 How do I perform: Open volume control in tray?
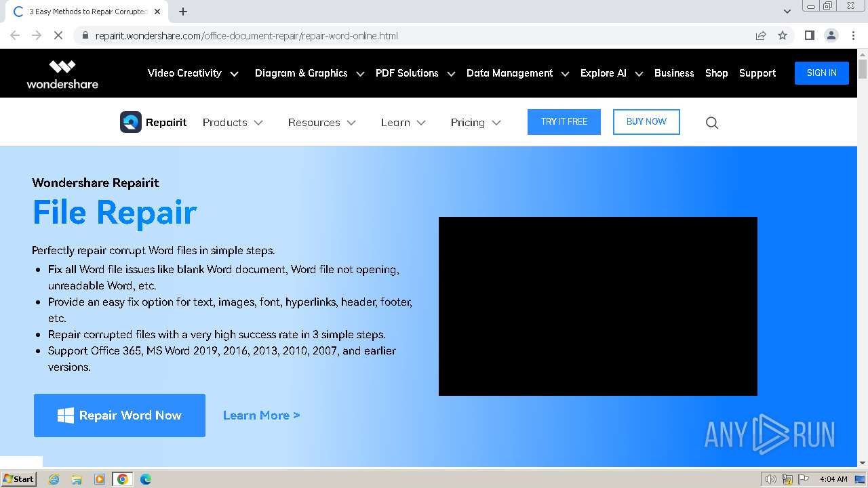point(771,479)
